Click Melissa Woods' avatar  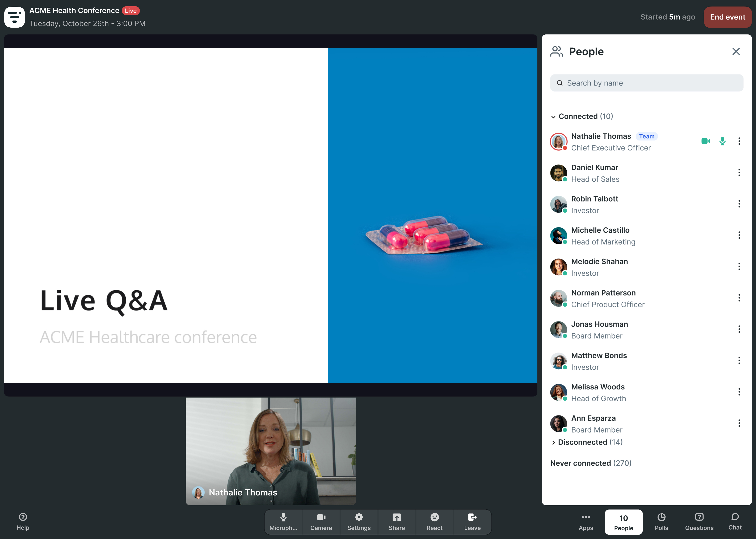pyautogui.click(x=559, y=392)
